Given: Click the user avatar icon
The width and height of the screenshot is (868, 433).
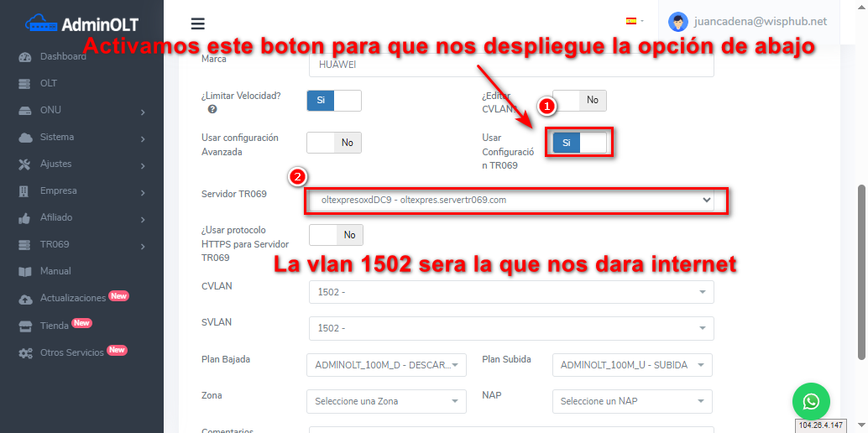Looking at the screenshot, I should click(x=679, y=22).
